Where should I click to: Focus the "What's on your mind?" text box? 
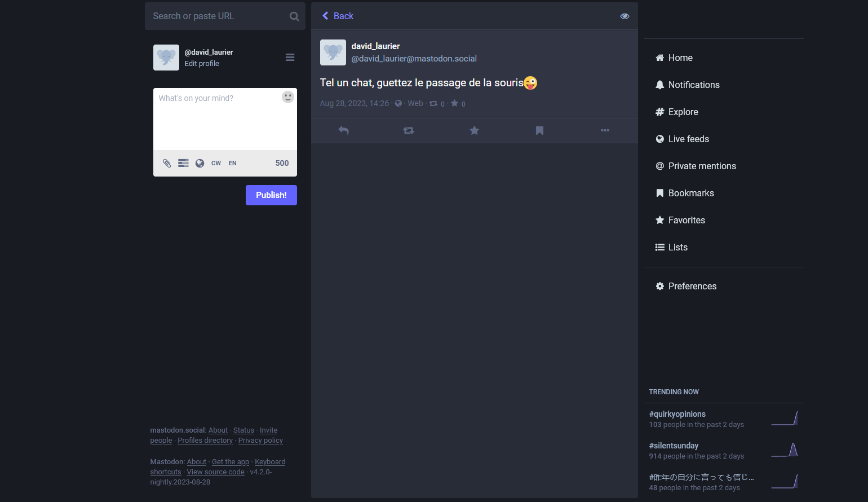point(224,118)
